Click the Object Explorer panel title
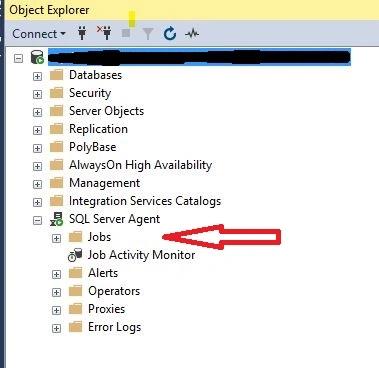This screenshot has height=368, width=379. 49,10
